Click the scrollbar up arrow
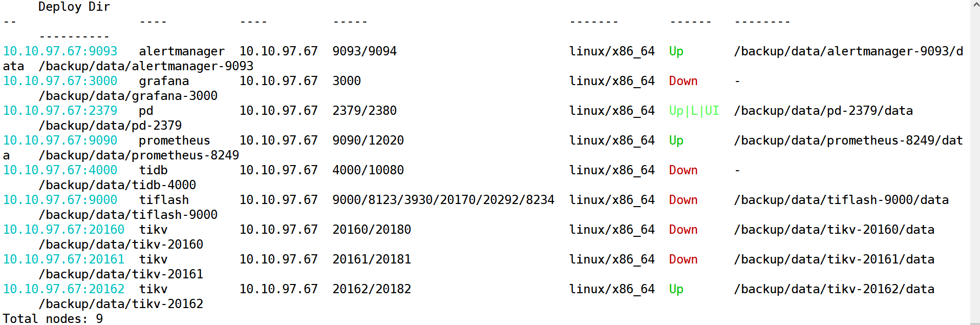The image size is (980, 325). (x=975, y=5)
